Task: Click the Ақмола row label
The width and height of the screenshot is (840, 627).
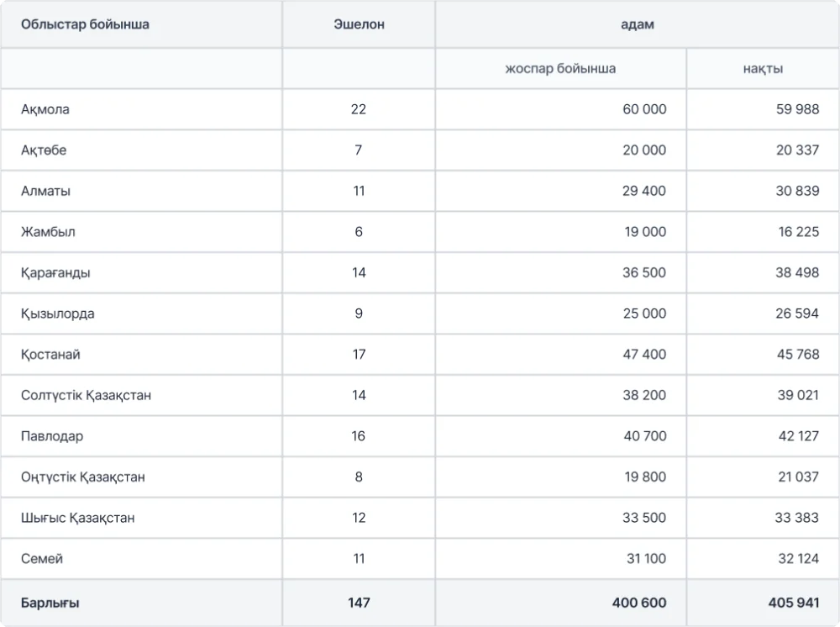Action: pyautogui.click(x=45, y=110)
